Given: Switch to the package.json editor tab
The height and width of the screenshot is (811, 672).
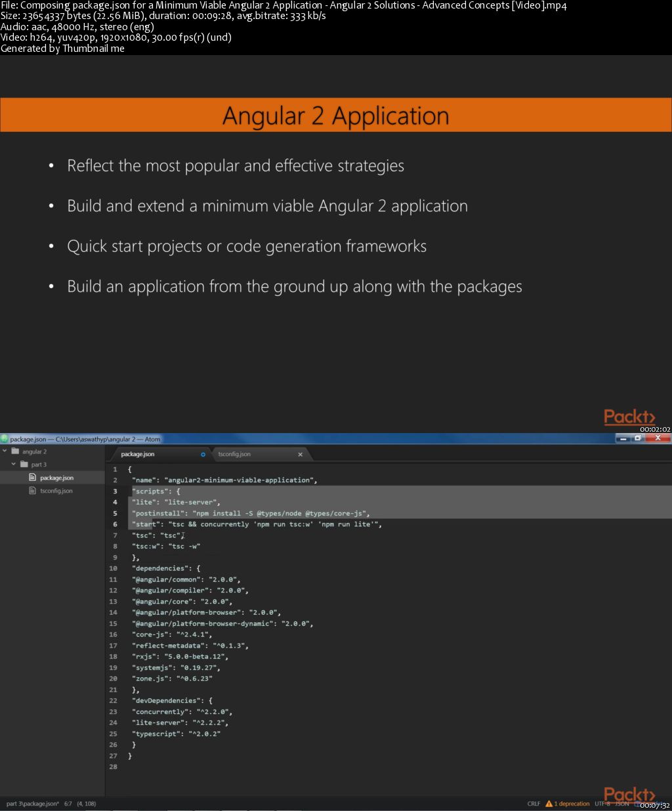Looking at the screenshot, I should coord(159,454).
